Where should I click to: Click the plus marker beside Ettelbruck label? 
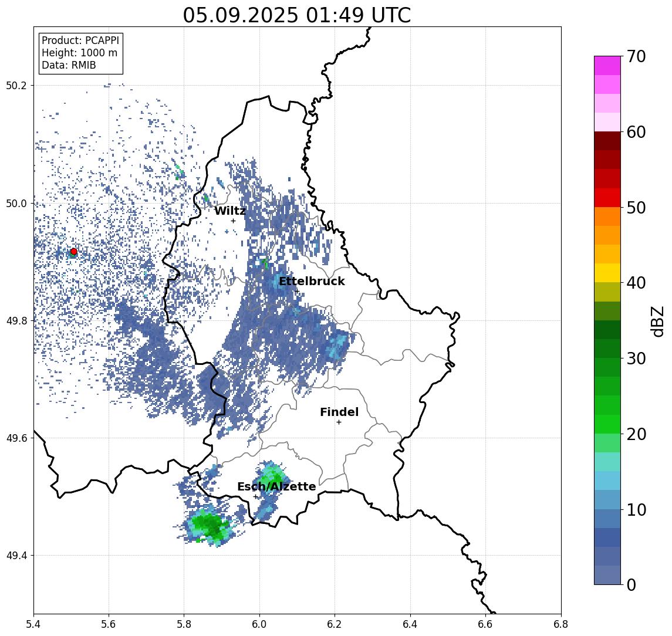297,292
